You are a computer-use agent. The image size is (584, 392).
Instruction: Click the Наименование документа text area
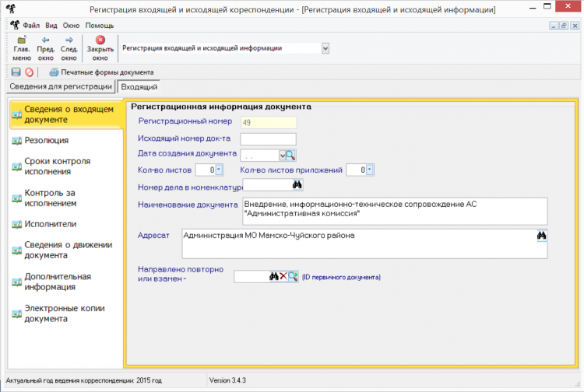pyautogui.click(x=395, y=212)
